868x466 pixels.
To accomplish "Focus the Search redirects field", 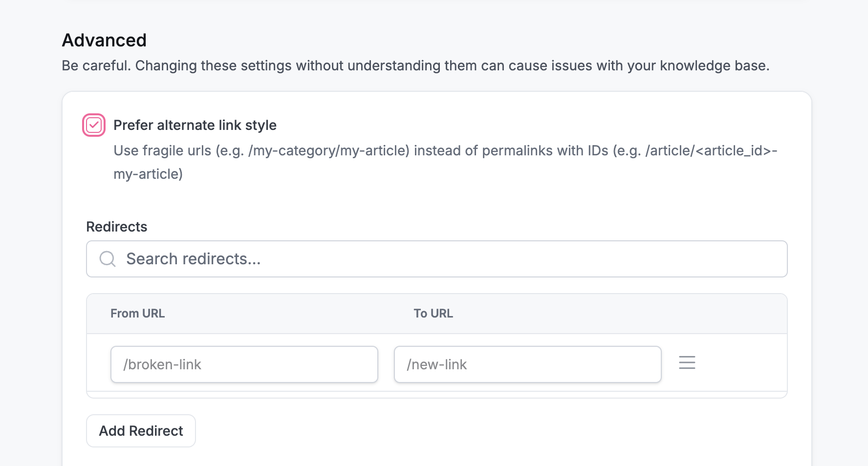I will [x=437, y=259].
